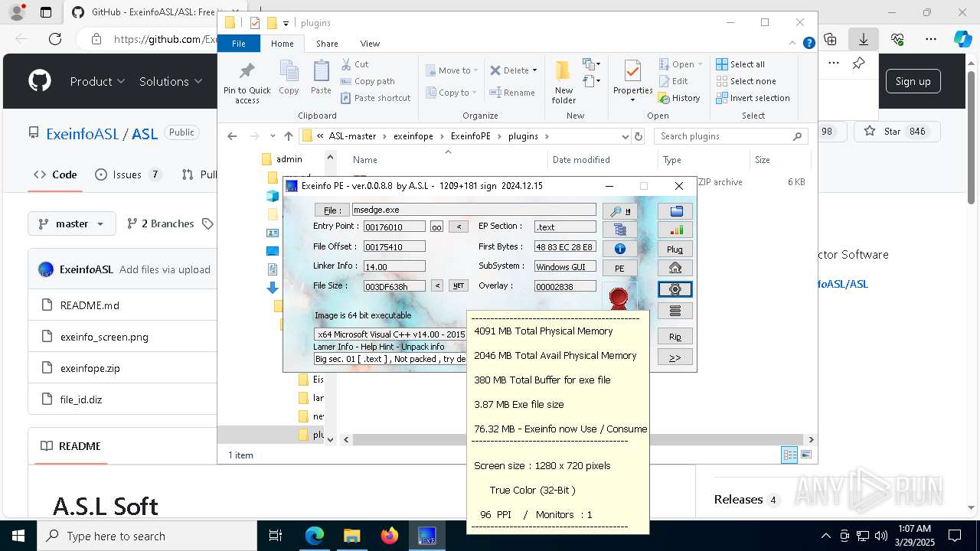Click the File Offset value 00175410
This screenshot has width=980, height=551.
394,246
